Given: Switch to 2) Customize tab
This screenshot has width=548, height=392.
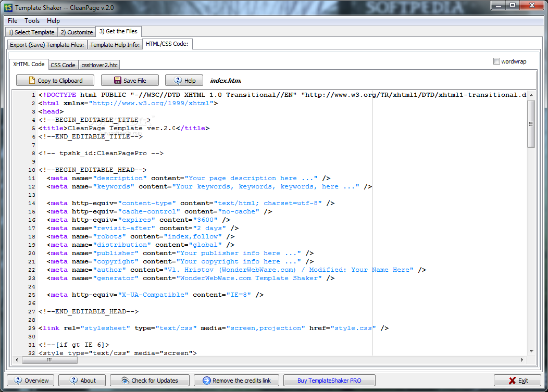Looking at the screenshot, I should [77, 32].
